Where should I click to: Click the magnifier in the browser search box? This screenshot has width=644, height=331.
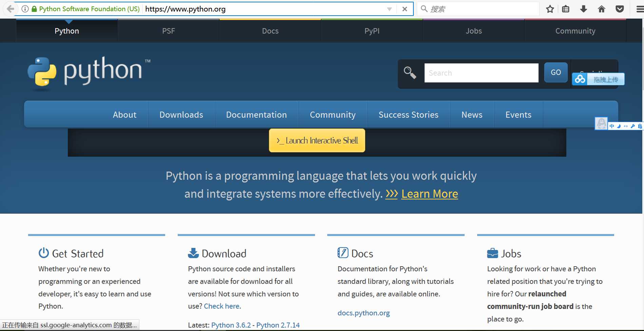coord(424,9)
